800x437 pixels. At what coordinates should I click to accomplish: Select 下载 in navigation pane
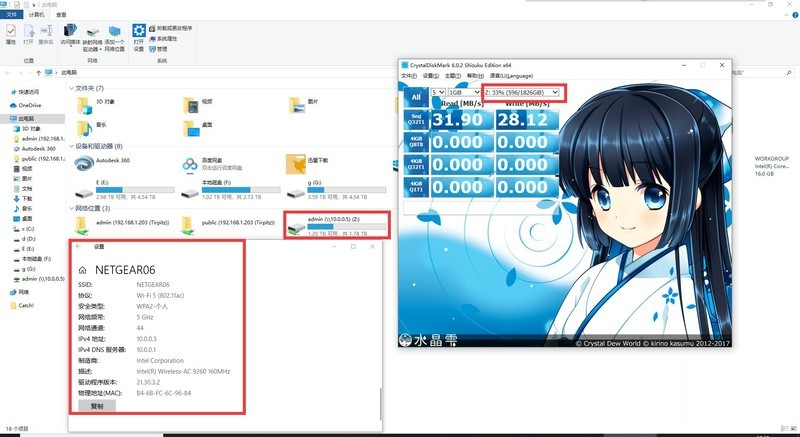pyautogui.click(x=27, y=198)
